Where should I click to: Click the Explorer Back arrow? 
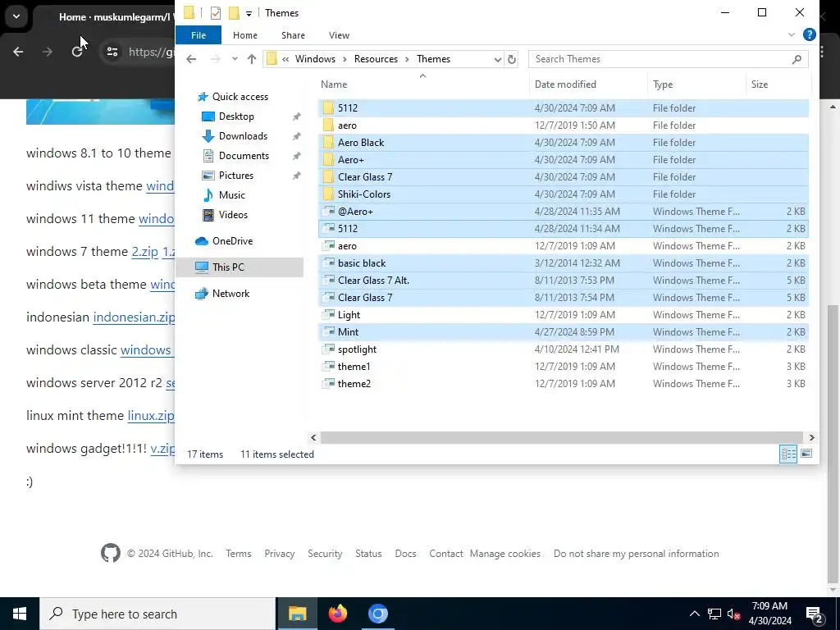coord(191,59)
